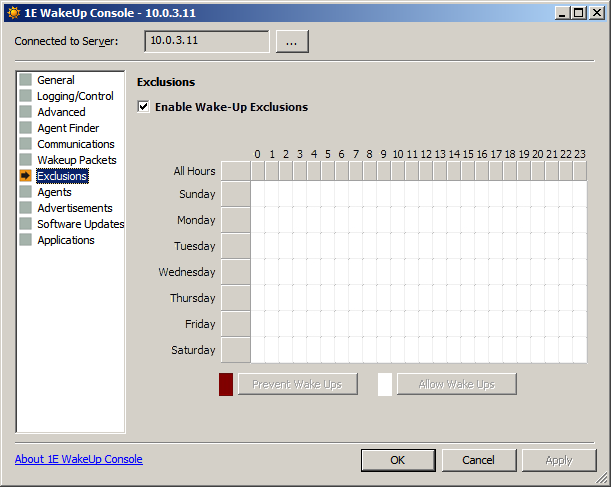The image size is (611, 487).
Task: Click the orange arrow beside Exclusions
Action: (26, 176)
